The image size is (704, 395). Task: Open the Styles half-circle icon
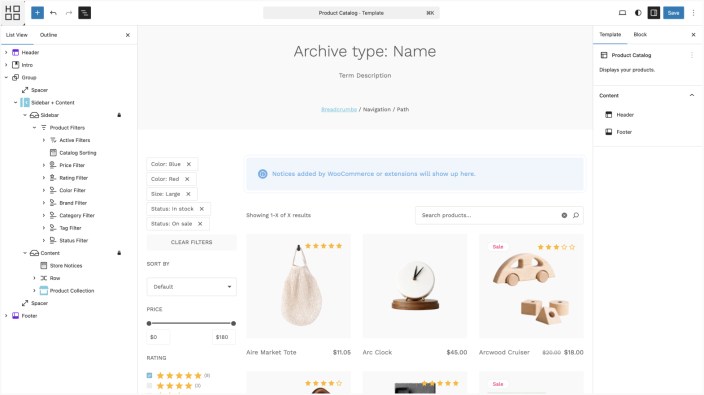638,13
